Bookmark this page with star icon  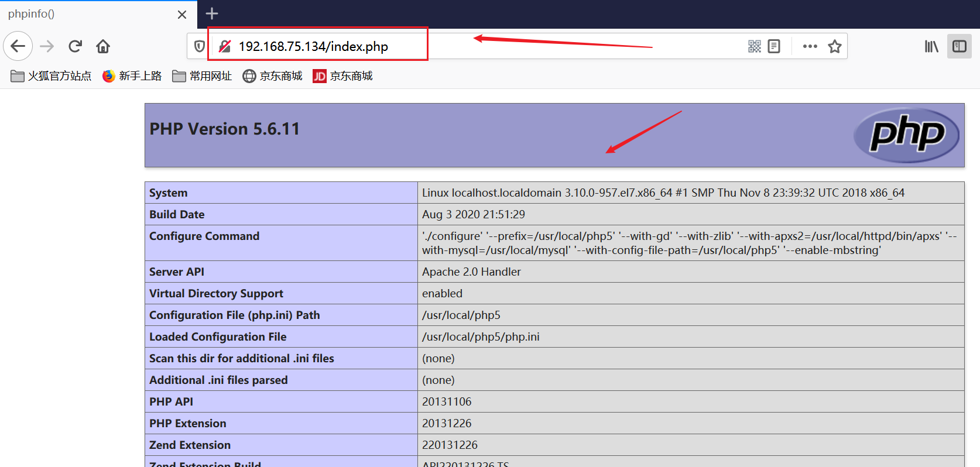click(x=835, y=46)
